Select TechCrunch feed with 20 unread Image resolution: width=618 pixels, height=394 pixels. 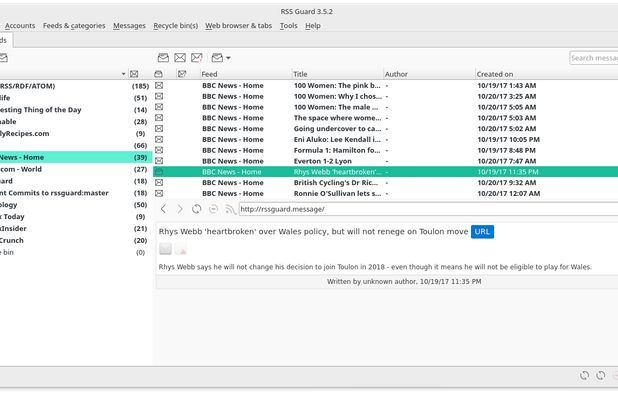click(76, 240)
